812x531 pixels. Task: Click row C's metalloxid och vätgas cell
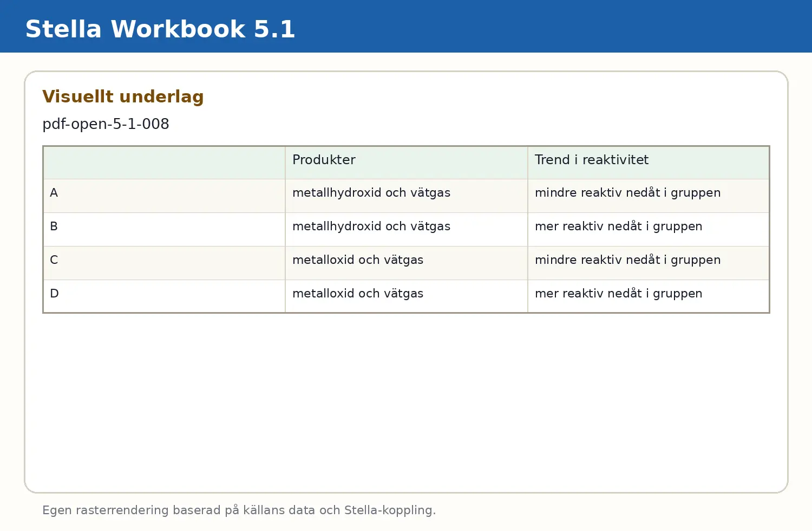(x=407, y=263)
